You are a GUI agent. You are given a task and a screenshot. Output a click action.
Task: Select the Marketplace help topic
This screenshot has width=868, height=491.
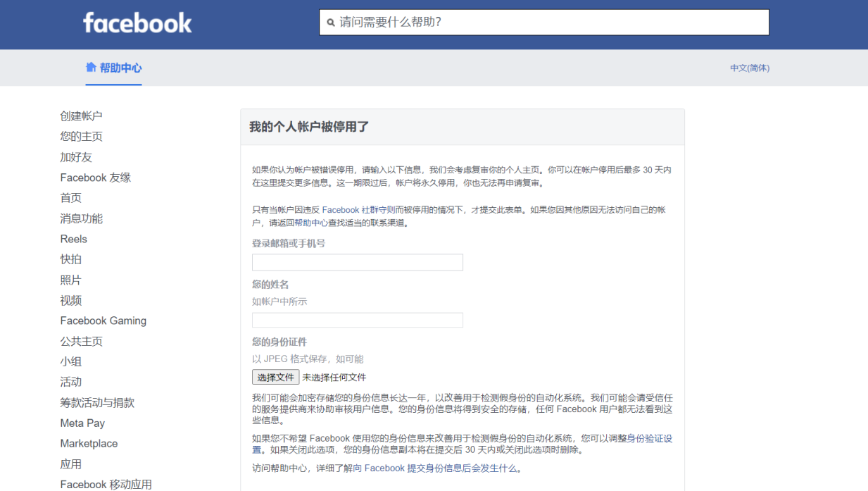click(x=89, y=443)
